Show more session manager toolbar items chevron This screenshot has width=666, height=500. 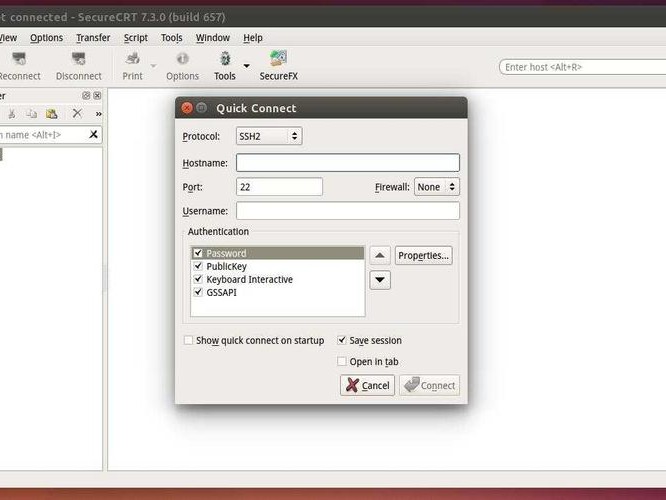tap(99, 114)
